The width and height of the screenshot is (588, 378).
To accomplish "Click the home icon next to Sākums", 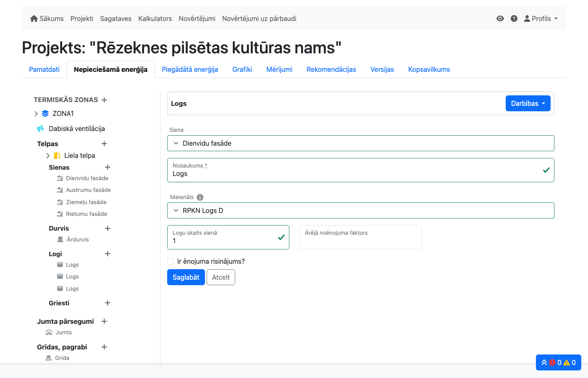I will point(34,18).
